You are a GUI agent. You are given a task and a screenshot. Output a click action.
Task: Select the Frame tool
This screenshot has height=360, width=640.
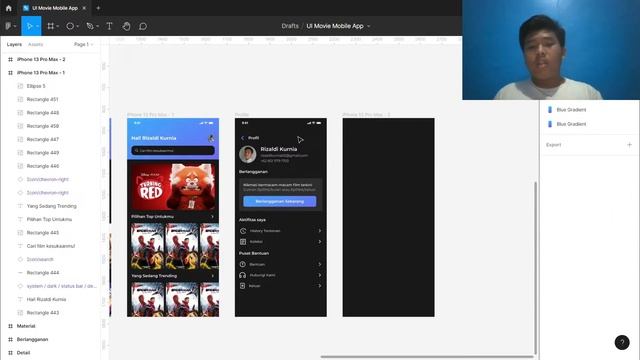51,26
